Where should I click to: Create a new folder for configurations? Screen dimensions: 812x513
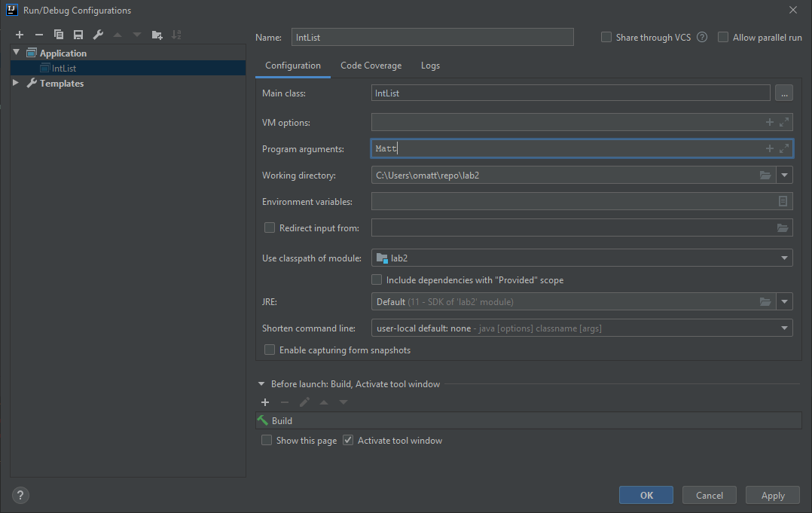tap(157, 34)
